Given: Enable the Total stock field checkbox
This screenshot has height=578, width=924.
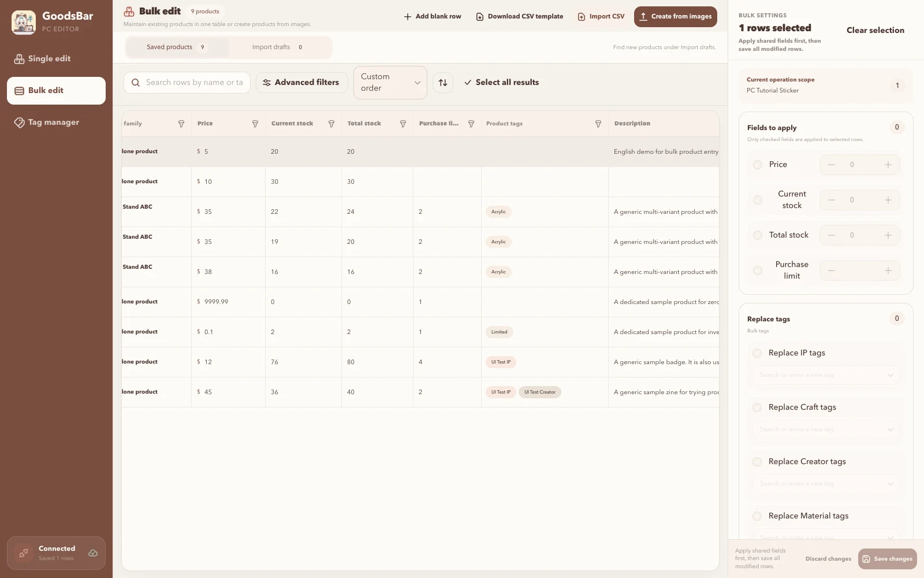Looking at the screenshot, I should 758,235.
